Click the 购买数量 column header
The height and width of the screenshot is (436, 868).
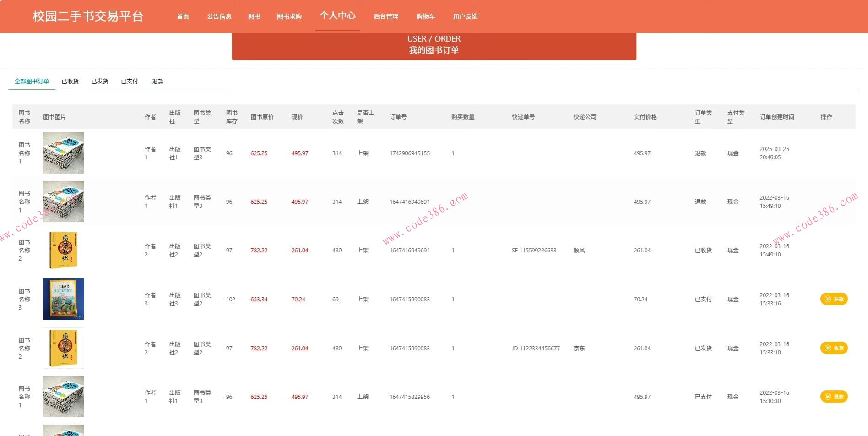463,117
